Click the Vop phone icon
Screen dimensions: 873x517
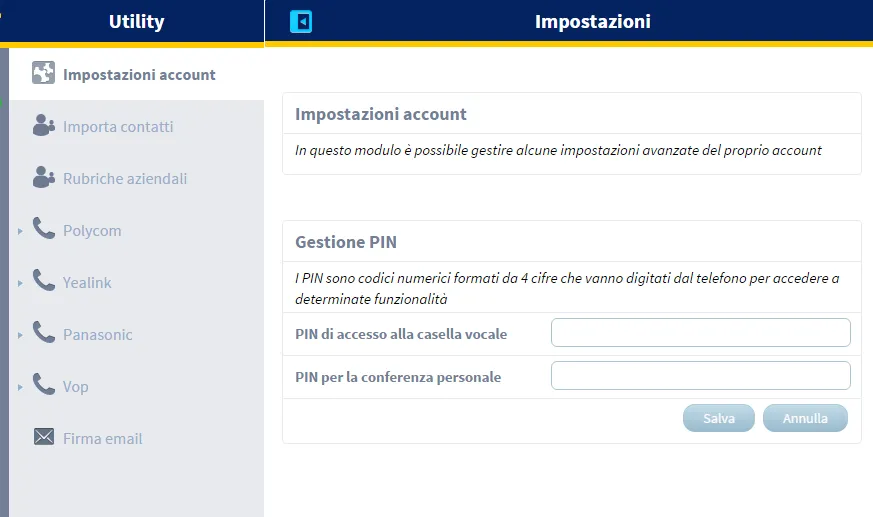click(43, 386)
